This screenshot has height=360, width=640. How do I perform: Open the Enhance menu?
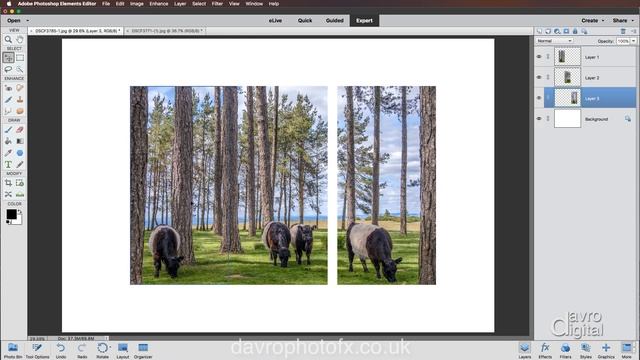point(158,4)
